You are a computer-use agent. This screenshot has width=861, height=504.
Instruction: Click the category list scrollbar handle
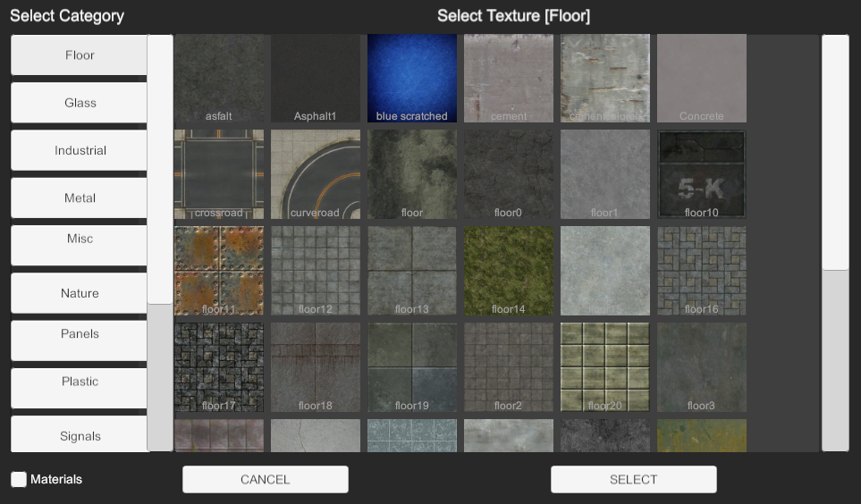pyautogui.click(x=160, y=169)
